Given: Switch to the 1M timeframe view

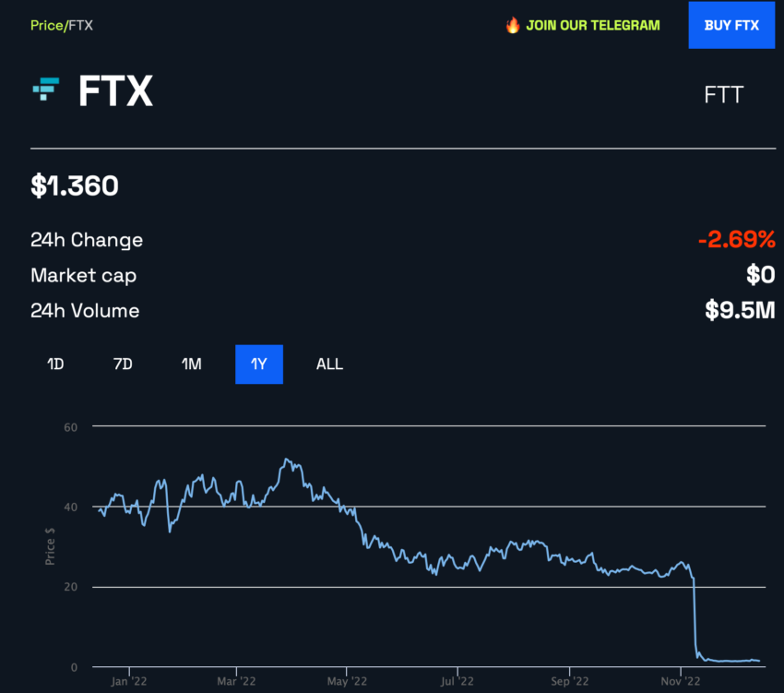Looking at the screenshot, I should pyautogui.click(x=191, y=364).
